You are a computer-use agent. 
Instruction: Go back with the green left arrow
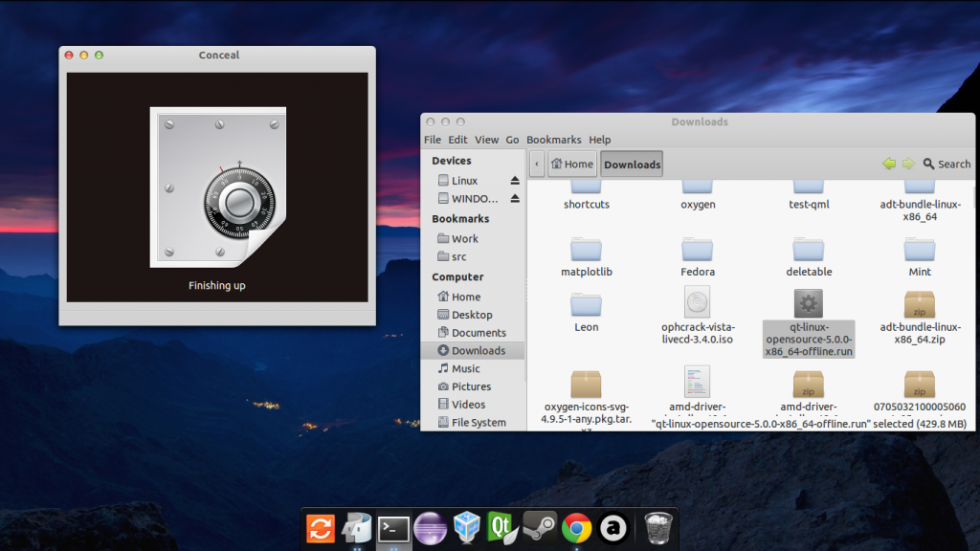(x=889, y=165)
